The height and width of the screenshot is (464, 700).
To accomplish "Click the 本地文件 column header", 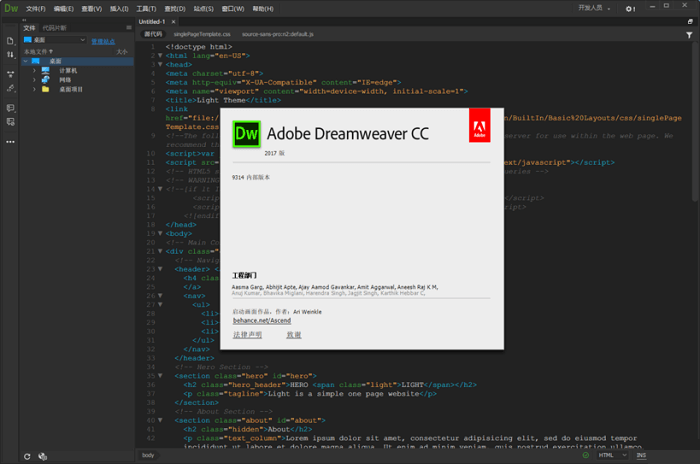I will tap(38, 52).
